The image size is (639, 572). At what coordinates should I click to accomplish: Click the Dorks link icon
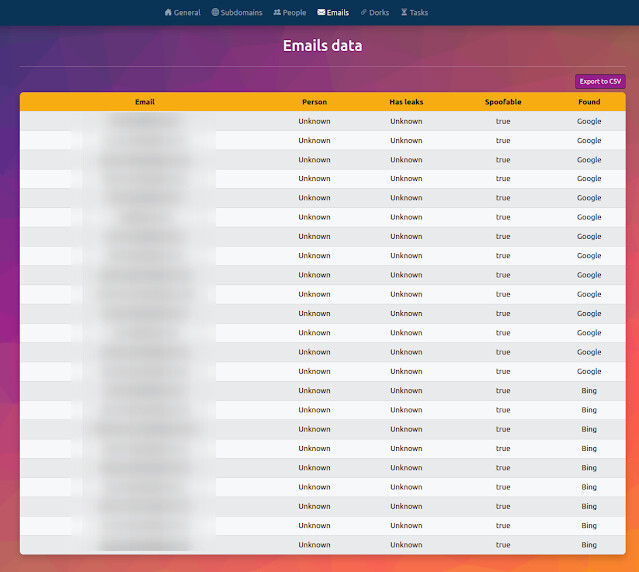click(363, 13)
